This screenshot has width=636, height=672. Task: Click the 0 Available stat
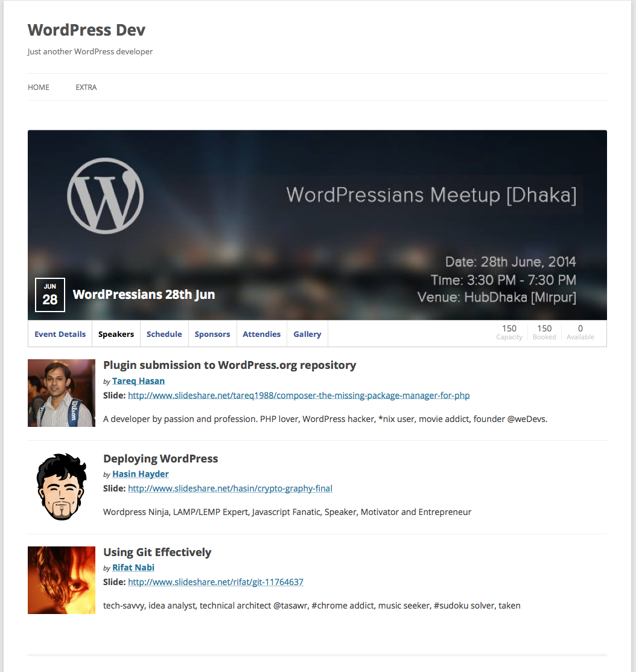(x=580, y=332)
